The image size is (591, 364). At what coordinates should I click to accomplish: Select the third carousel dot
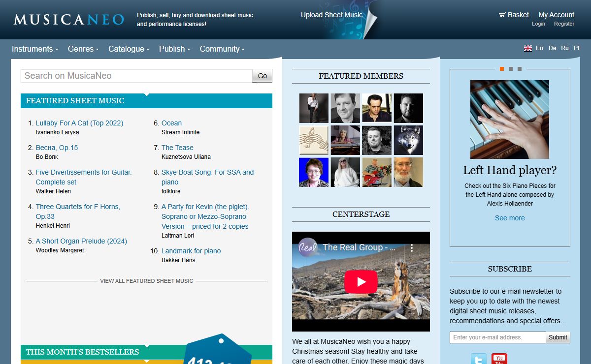coord(519,69)
